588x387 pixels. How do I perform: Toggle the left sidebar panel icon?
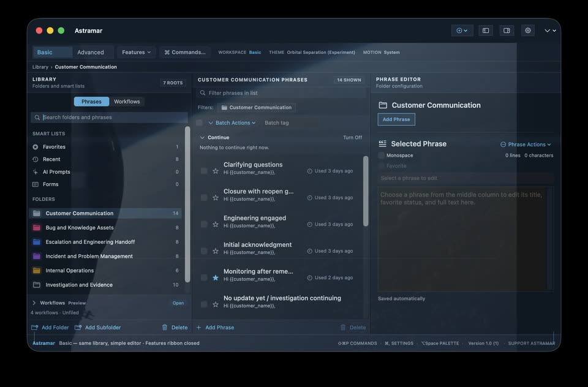pos(486,31)
